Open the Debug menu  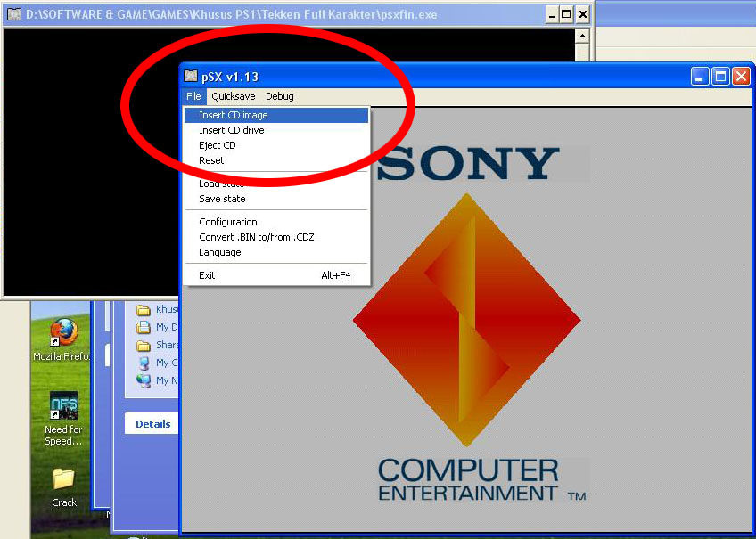pyautogui.click(x=280, y=96)
